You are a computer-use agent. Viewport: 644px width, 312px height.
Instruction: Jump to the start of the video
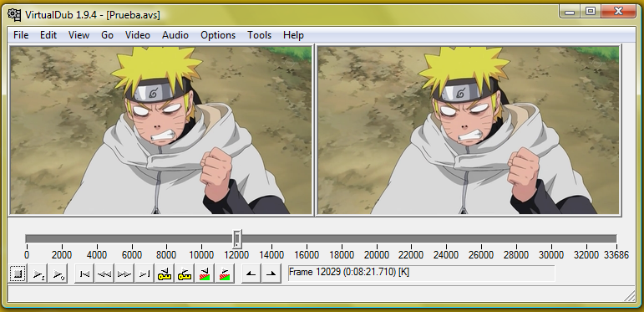pos(84,274)
